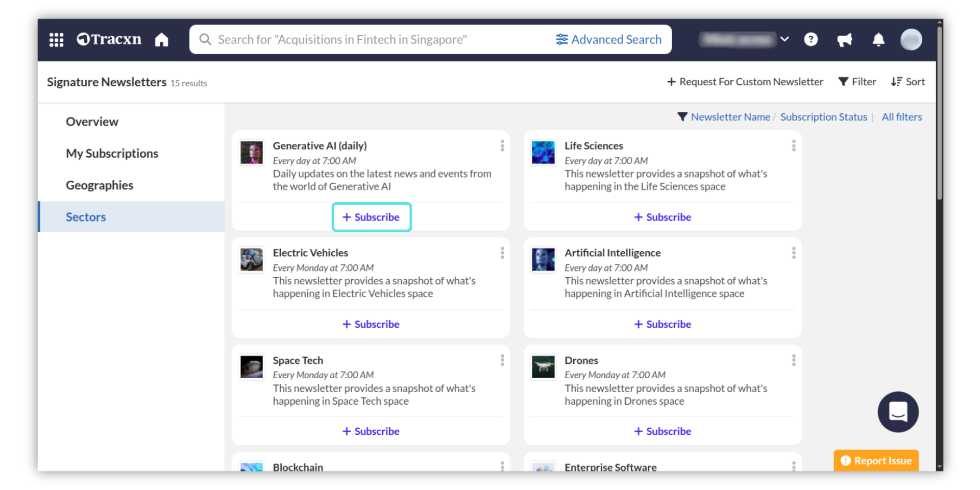The height and width of the screenshot is (490, 980).
Task: Open Life Sciences card options menu
Action: (x=794, y=146)
